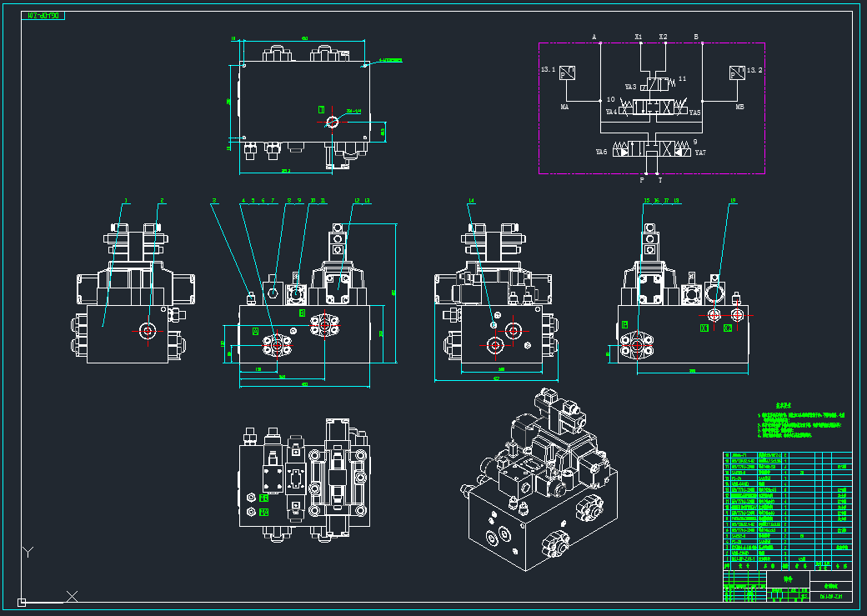Click port label X1 above the schematic
The height and width of the screenshot is (616, 867).
pyautogui.click(x=639, y=37)
